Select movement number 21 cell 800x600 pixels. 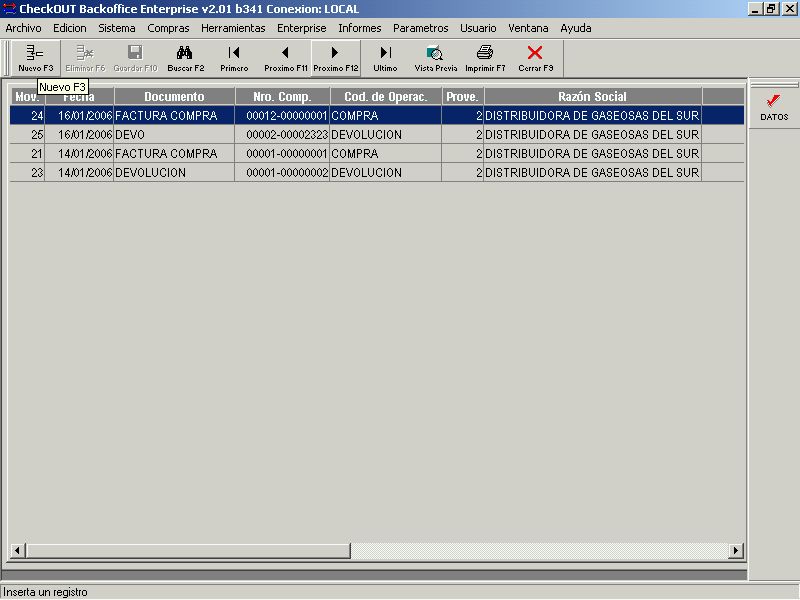point(28,154)
